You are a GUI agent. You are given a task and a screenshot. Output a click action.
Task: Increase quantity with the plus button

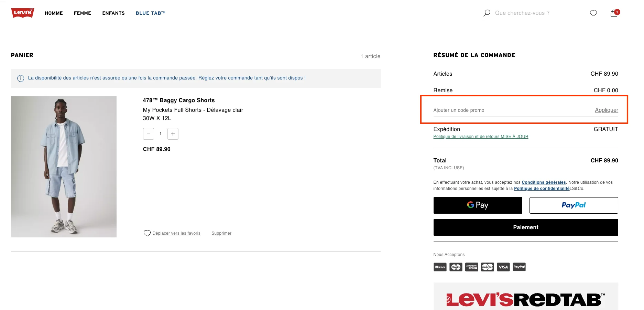click(x=173, y=134)
